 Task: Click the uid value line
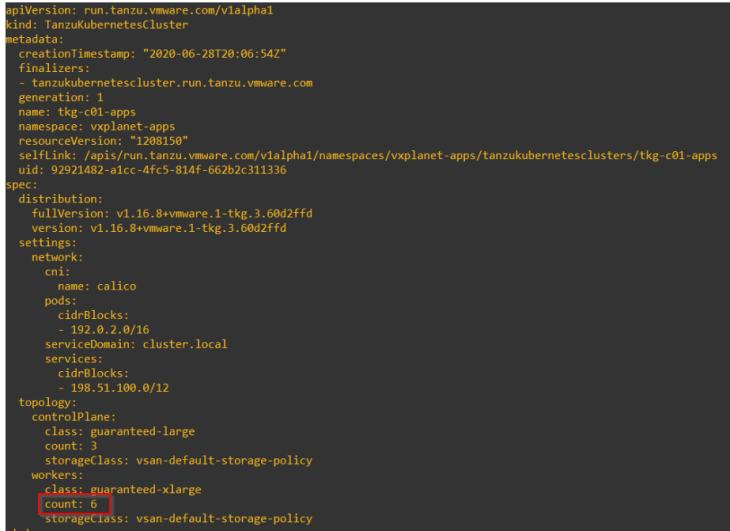(x=152, y=170)
